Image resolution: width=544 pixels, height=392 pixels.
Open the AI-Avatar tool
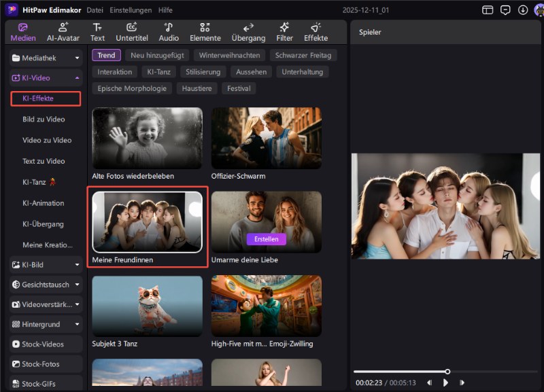point(63,32)
